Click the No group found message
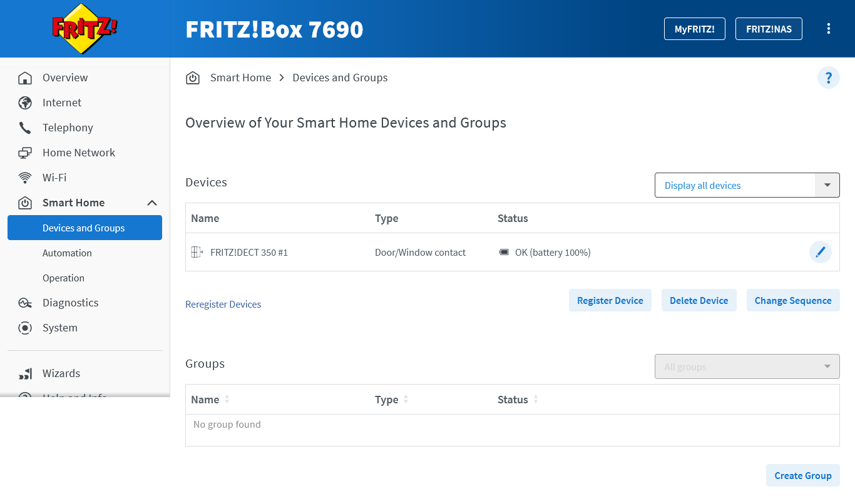This screenshot has height=504, width=855. [x=227, y=424]
